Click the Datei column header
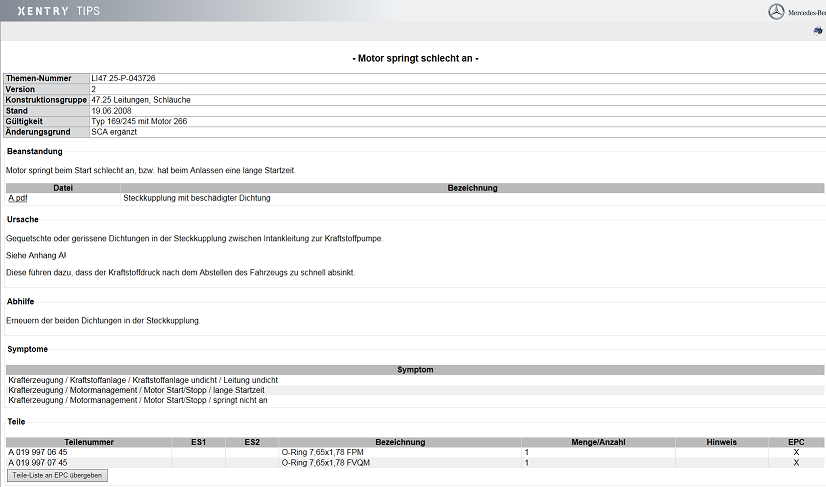This screenshot has width=826, height=487. 63,188
